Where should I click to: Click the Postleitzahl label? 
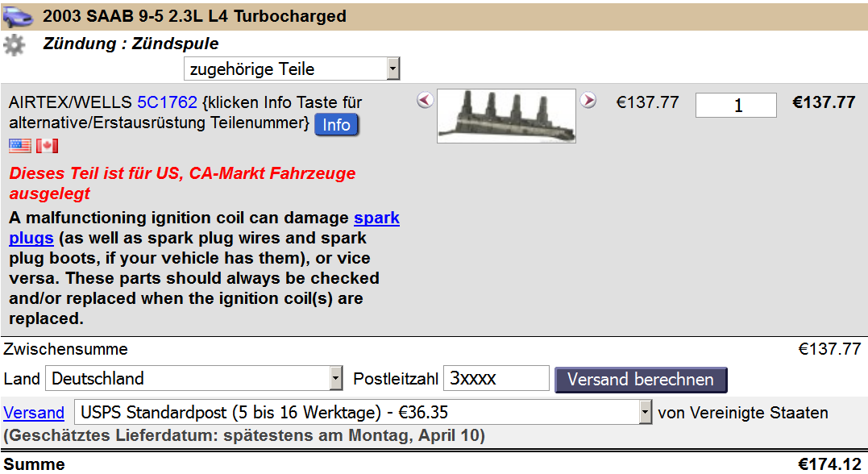pos(396,379)
